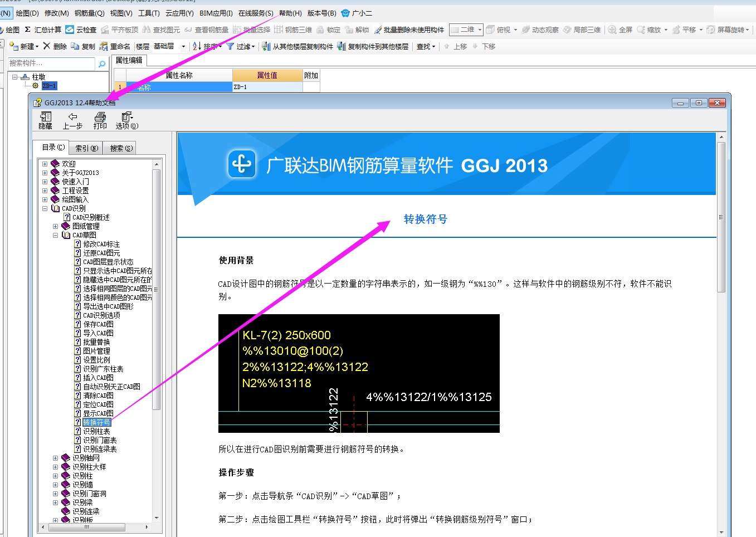Open 设置比例 help topic
756x537 pixels.
[96, 360]
